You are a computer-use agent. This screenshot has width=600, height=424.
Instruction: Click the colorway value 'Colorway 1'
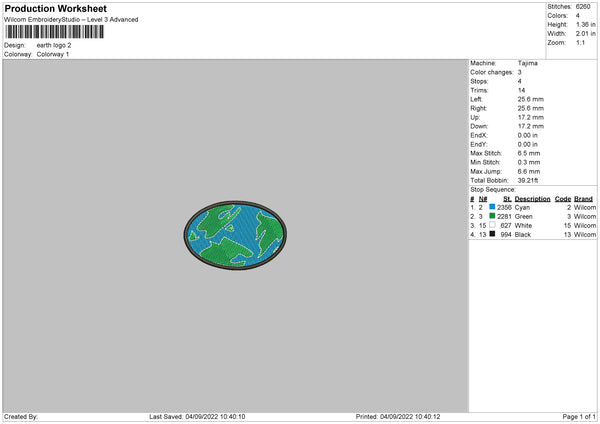pos(53,54)
